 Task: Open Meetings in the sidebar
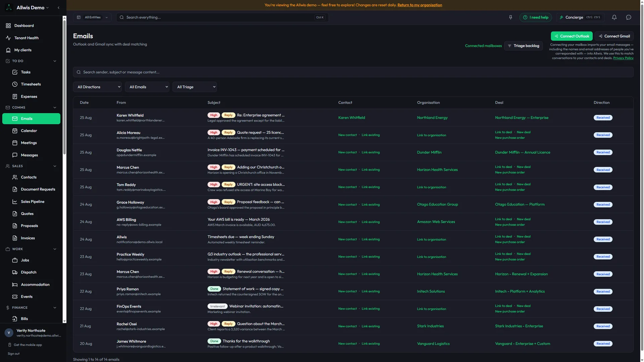pos(31,143)
